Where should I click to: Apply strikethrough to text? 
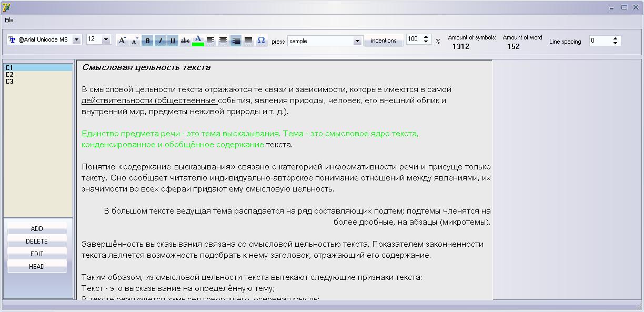point(185,39)
